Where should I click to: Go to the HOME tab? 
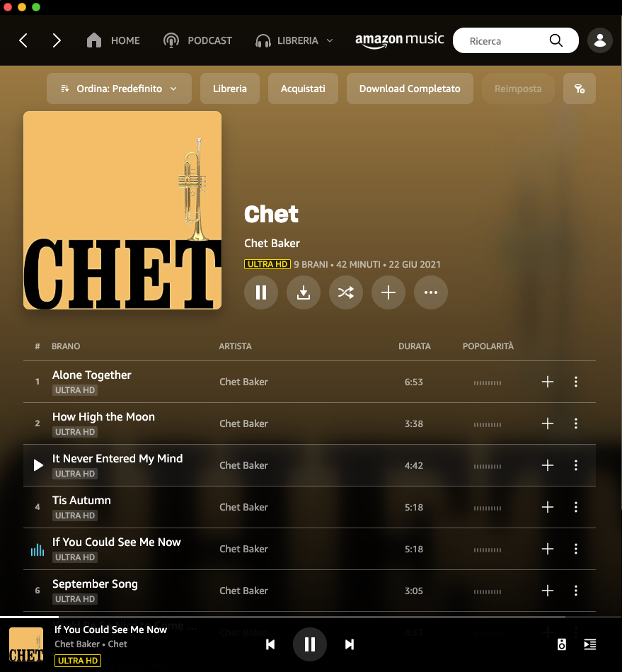tap(113, 40)
